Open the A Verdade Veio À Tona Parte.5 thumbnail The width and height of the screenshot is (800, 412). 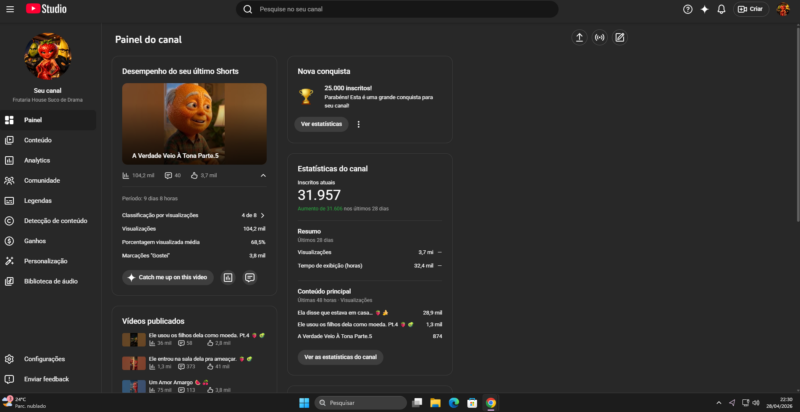(x=194, y=123)
